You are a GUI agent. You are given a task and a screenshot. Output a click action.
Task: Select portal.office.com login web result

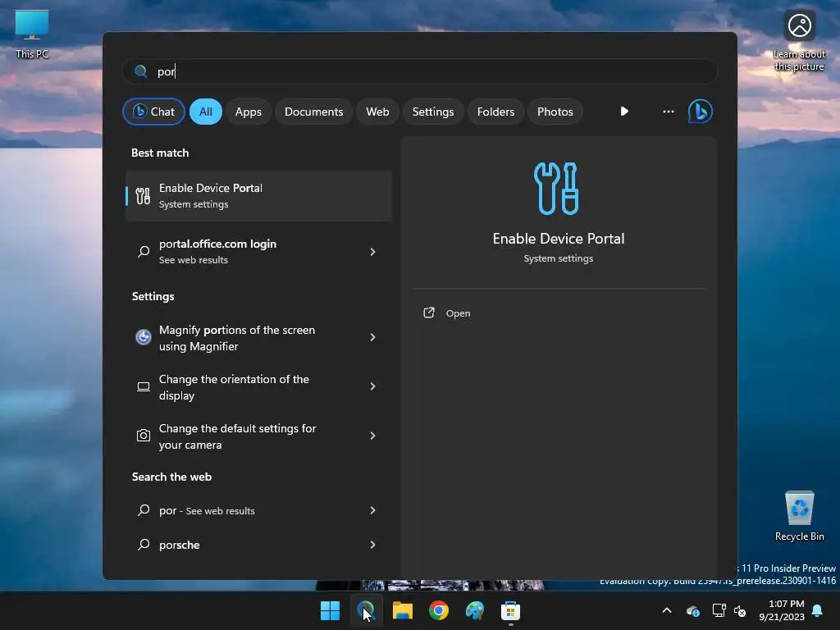pyautogui.click(x=258, y=251)
